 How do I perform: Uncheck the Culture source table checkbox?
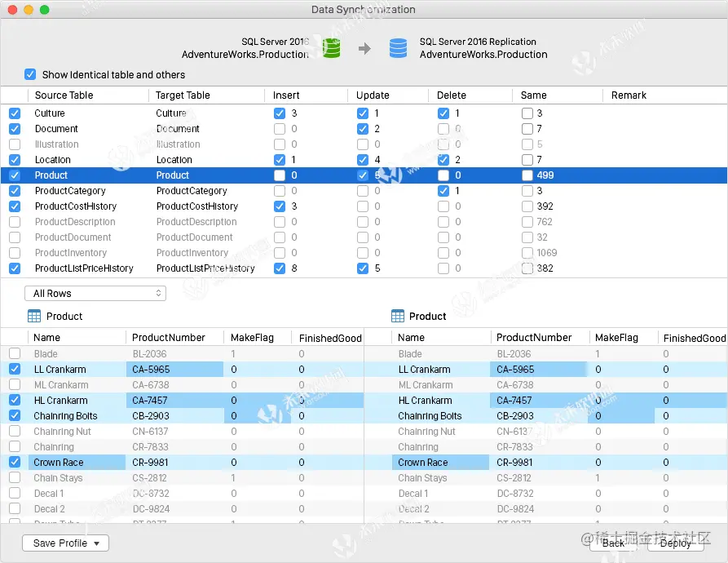15,113
